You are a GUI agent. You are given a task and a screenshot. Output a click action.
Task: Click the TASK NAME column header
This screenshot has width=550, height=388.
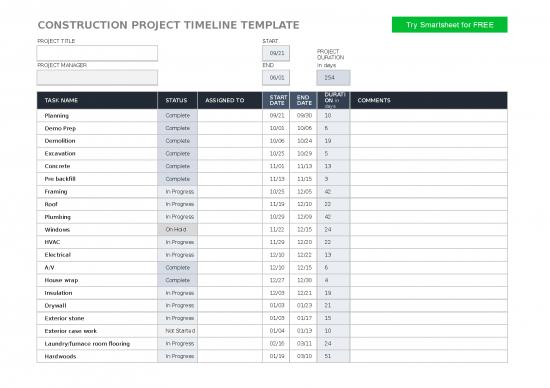point(97,100)
